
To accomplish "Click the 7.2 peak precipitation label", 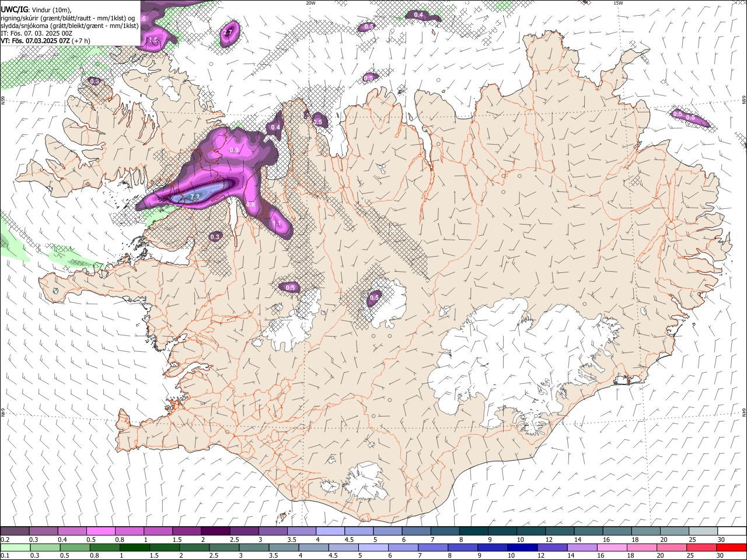I will click(x=195, y=197).
